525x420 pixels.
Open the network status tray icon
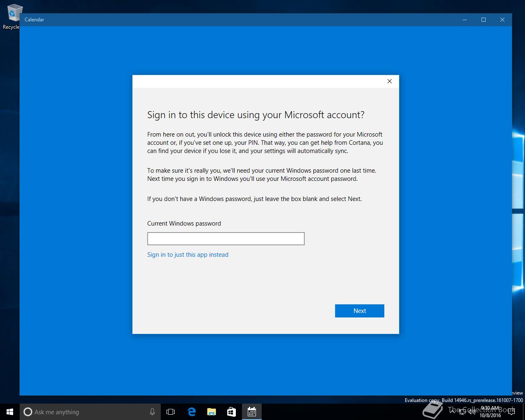[462, 411]
